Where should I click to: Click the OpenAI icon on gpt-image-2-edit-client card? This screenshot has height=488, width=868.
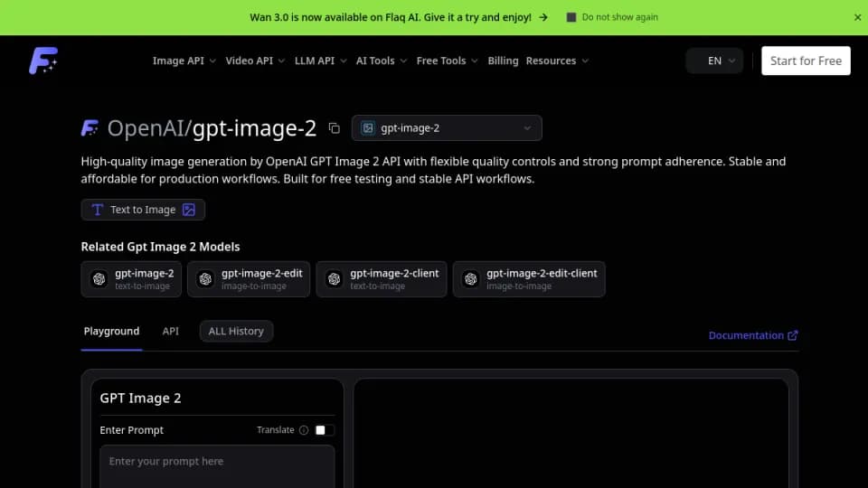[470, 279]
